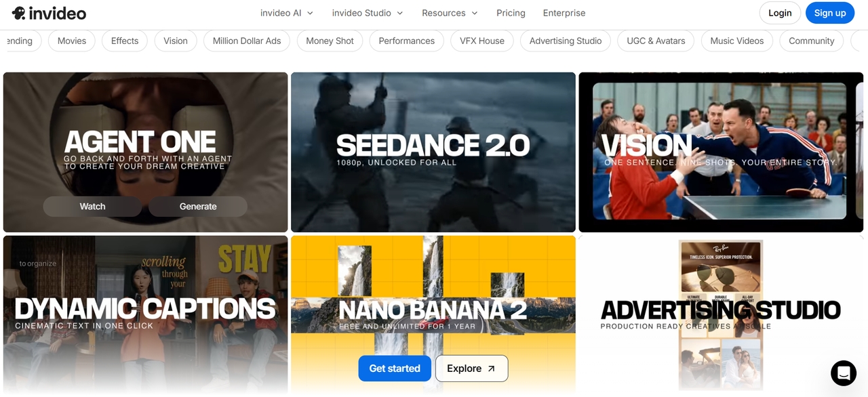Open the Seedance 2.0 banner card
Viewport: 868px width, 397px height.
coord(433,152)
